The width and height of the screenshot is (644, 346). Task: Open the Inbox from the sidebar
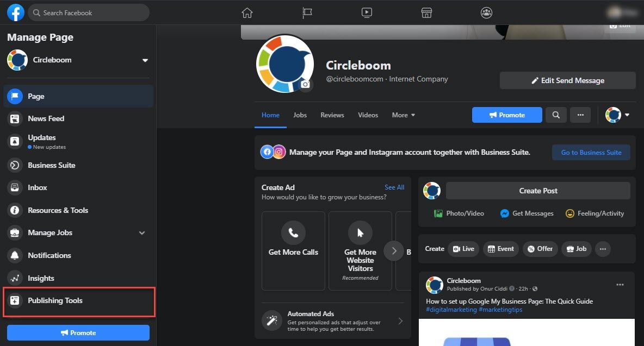(36, 187)
